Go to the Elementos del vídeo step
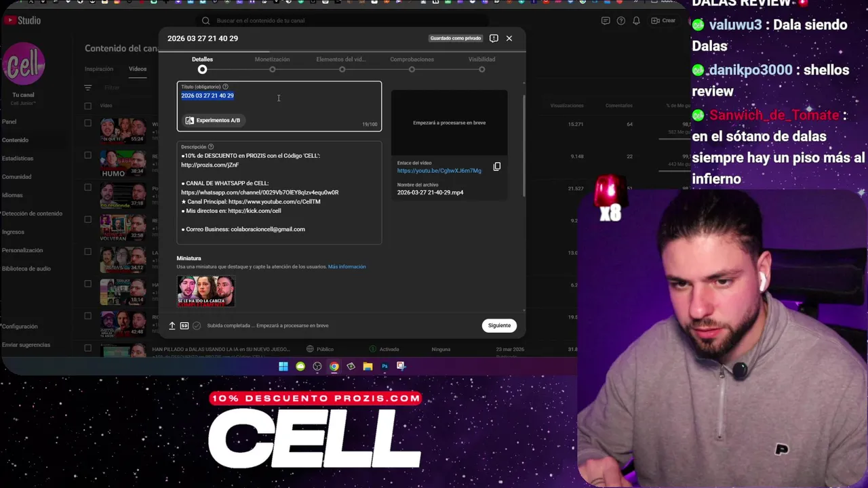This screenshot has height=488, width=868. [x=341, y=64]
